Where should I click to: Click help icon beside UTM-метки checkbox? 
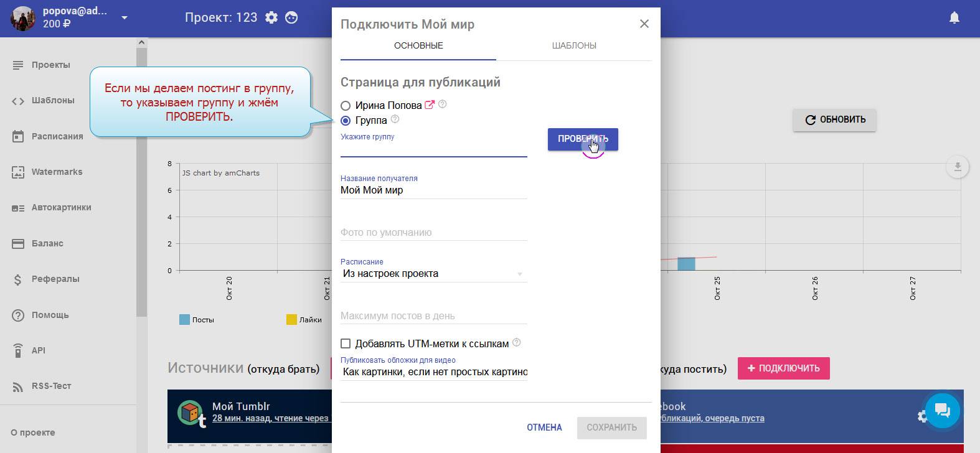516,343
